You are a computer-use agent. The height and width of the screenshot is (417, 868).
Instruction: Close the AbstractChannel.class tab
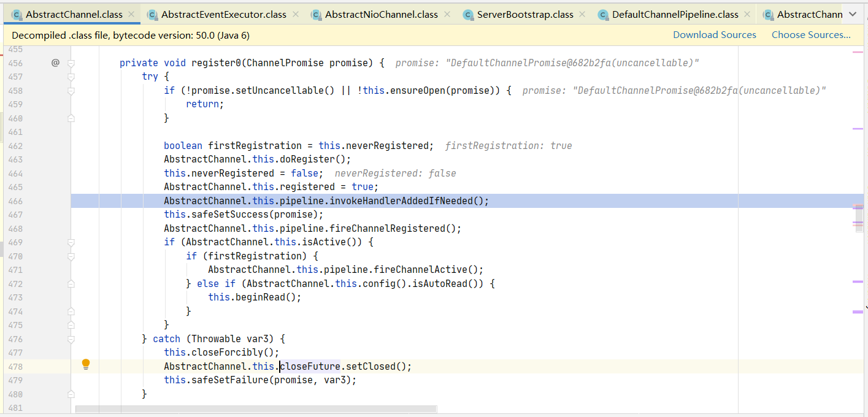[x=131, y=14]
